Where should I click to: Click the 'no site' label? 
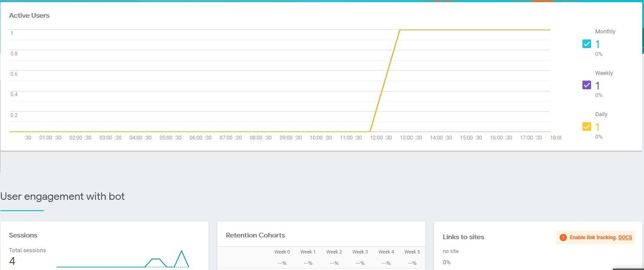(451, 251)
